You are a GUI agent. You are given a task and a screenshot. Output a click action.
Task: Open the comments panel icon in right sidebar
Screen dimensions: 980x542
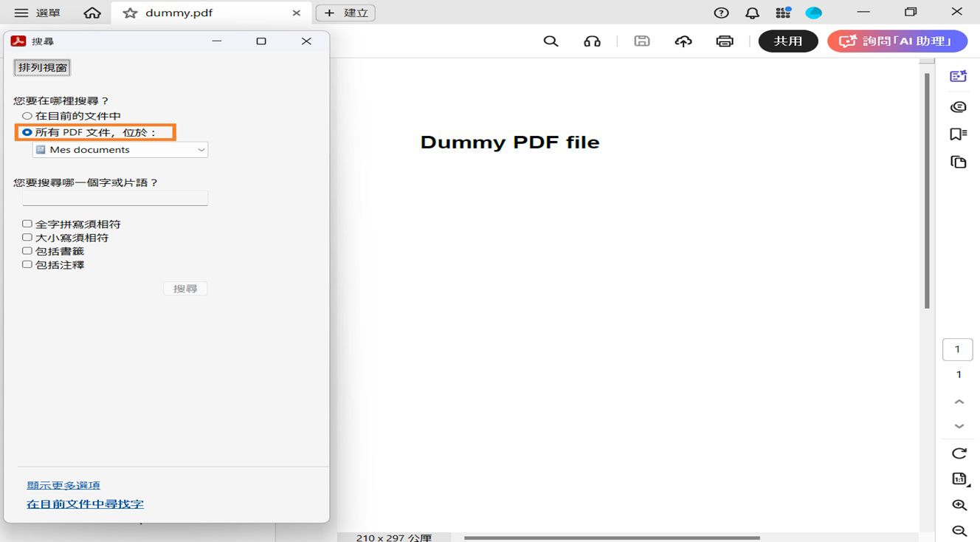click(x=958, y=107)
